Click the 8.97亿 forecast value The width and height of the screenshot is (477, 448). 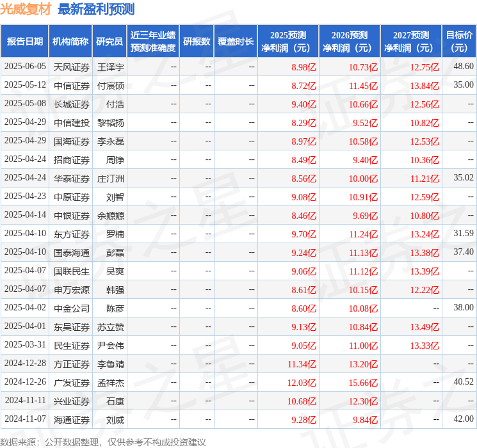303,141
